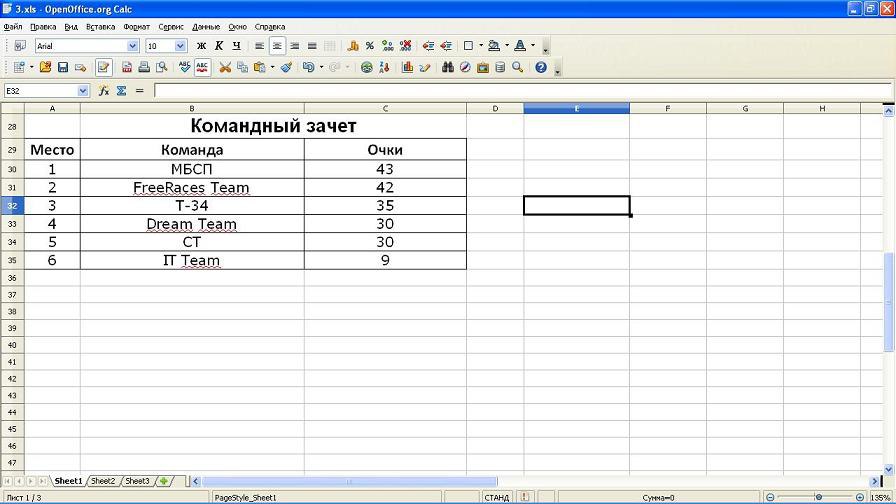Open the Формат menu
The image size is (896, 504).
[137, 27]
